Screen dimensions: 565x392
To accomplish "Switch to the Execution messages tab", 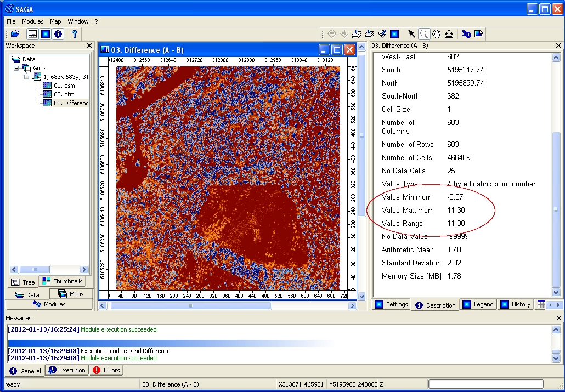I will coord(66,370).
